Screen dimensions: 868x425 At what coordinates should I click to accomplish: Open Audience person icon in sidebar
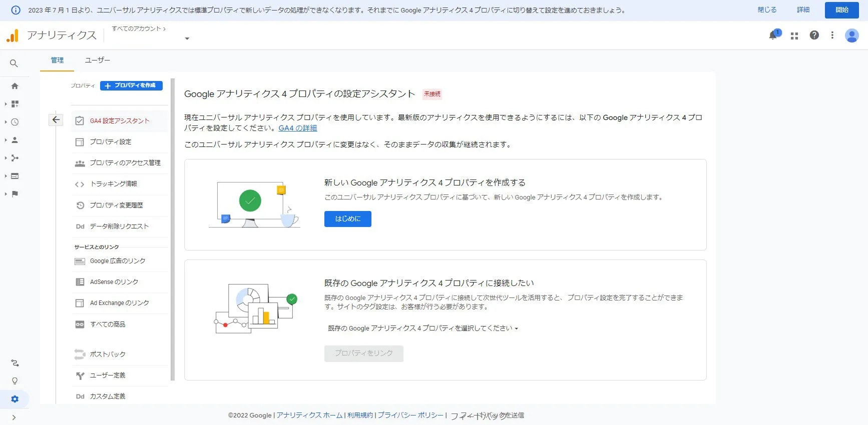[15, 140]
